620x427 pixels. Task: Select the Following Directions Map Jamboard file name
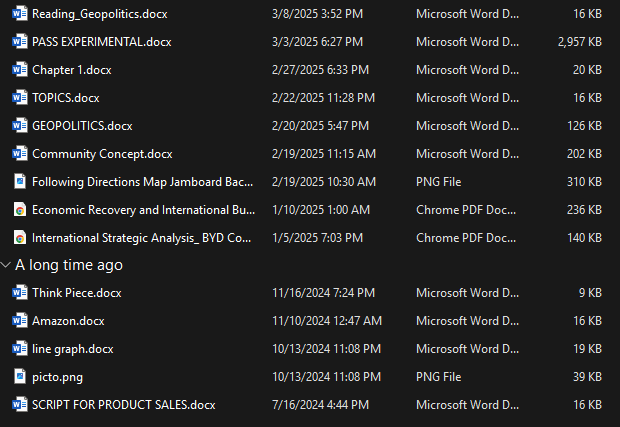142,182
